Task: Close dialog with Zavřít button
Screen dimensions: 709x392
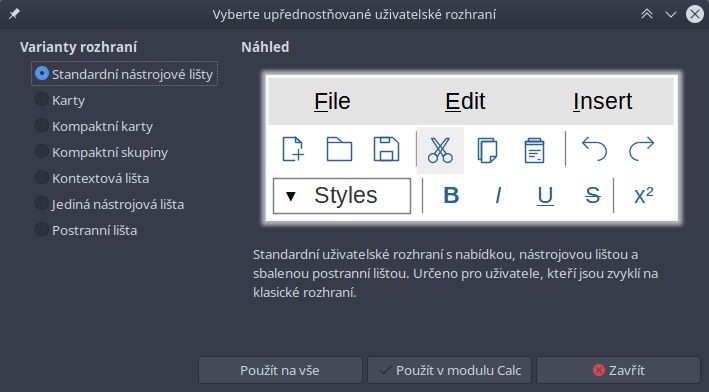Action: (619, 370)
